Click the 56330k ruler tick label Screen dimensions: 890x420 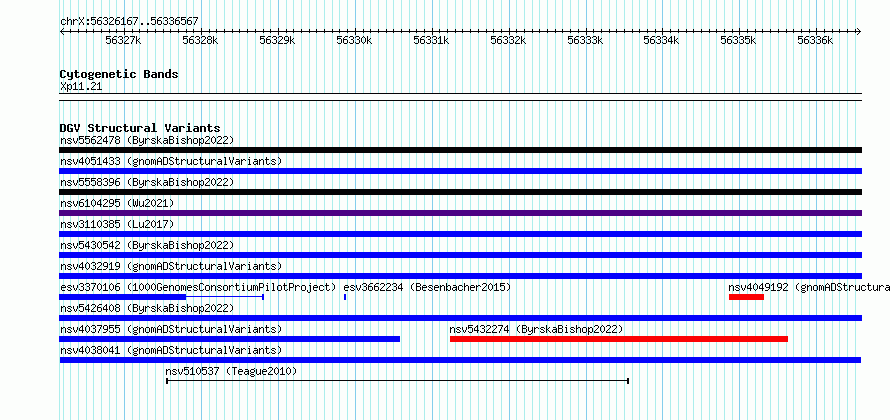point(354,40)
